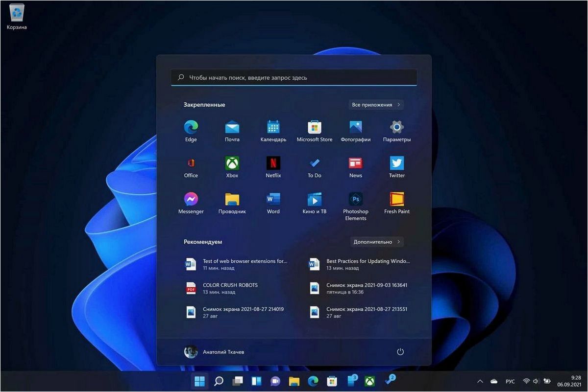Open Кино и ТВ app
This screenshot has height=392, width=588.
pyautogui.click(x=315, y=204)
